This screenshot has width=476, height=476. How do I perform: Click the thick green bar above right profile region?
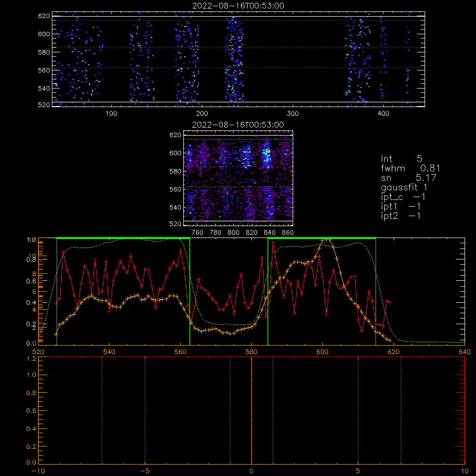pos(322,238)
